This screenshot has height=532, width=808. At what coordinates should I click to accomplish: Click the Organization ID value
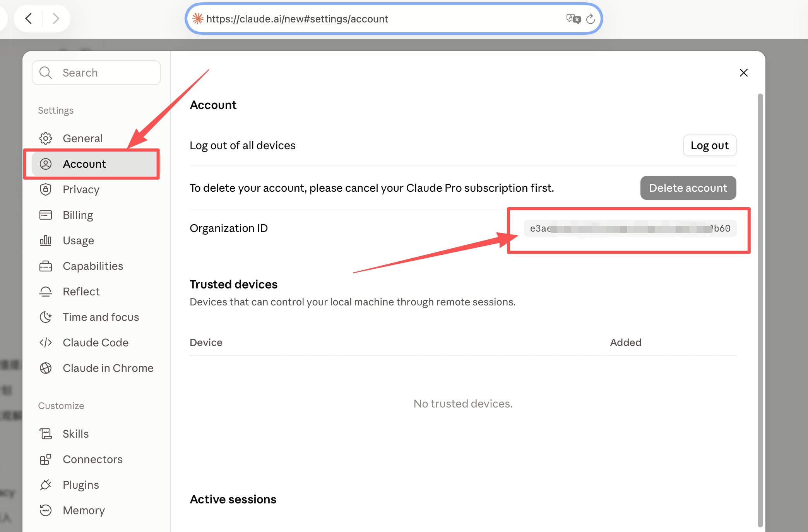630,228
